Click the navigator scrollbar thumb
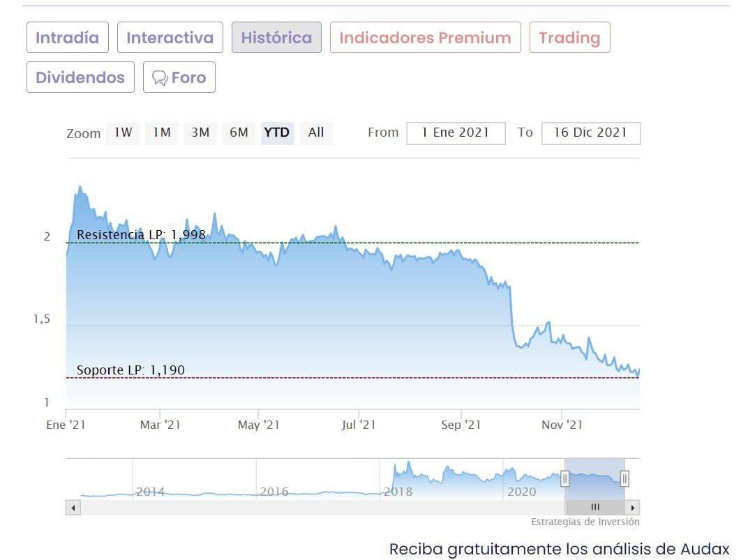The image size is (741, 560). click(x=594, y=508)
